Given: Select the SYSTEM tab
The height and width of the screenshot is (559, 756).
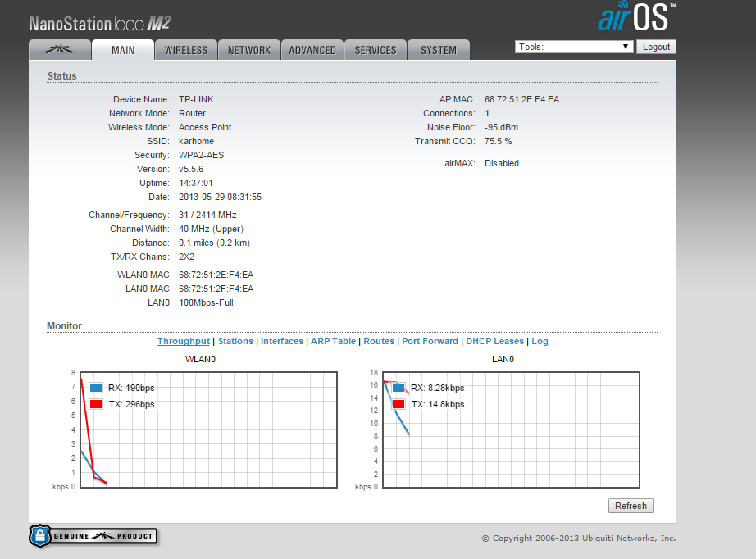Looking at the screenshot, I should [x=439, y=50].
